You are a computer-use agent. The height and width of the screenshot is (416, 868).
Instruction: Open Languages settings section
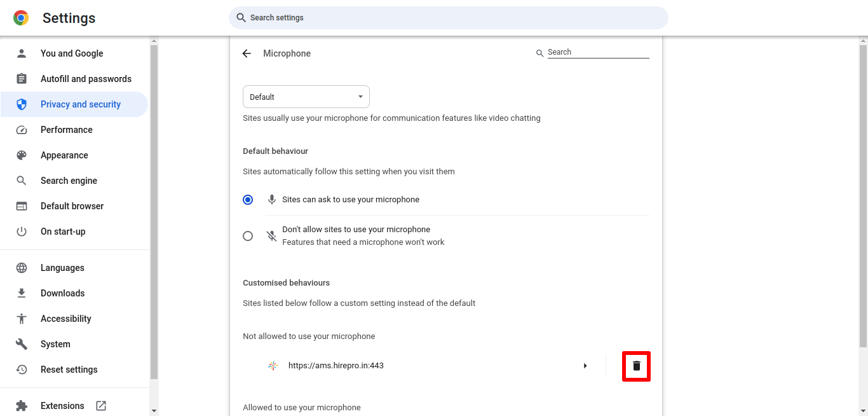(x=74, y=268)
